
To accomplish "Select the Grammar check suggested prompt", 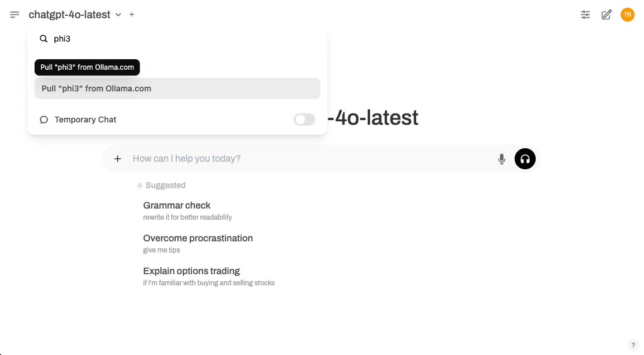I will 176,205.
